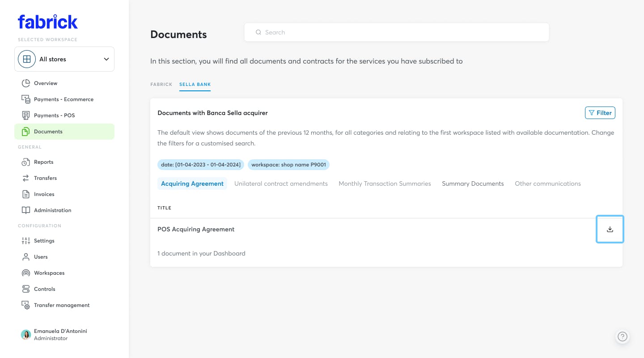Click the Administration book icon
This screenshot has height=358, width=644.
(x=26, y=210)
